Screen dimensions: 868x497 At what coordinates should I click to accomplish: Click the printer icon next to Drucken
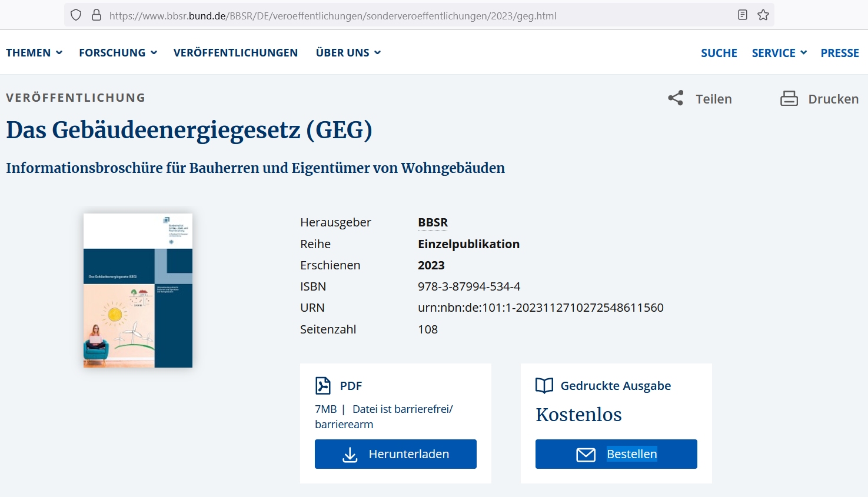(x=789, y=98)
